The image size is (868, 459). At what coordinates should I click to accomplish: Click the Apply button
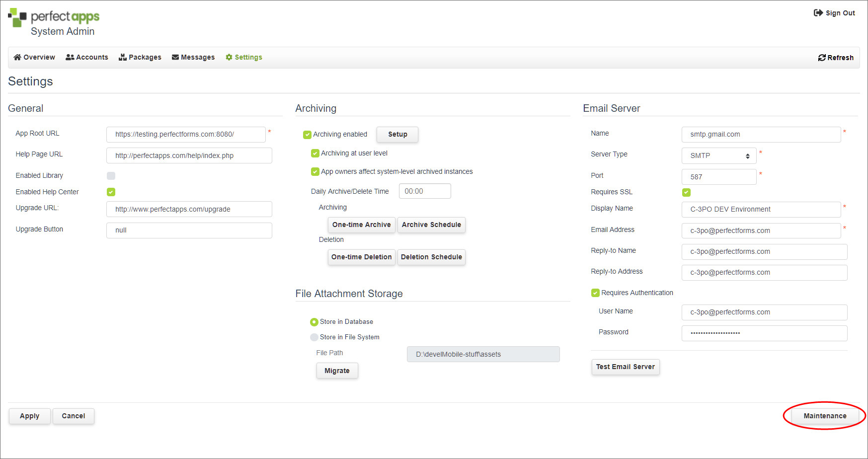click(x=30, y=416)
